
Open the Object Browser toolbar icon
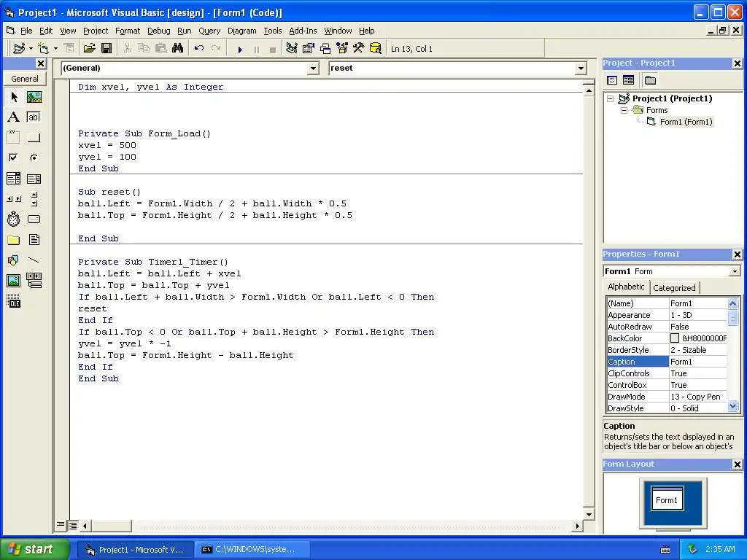[342, 48]
